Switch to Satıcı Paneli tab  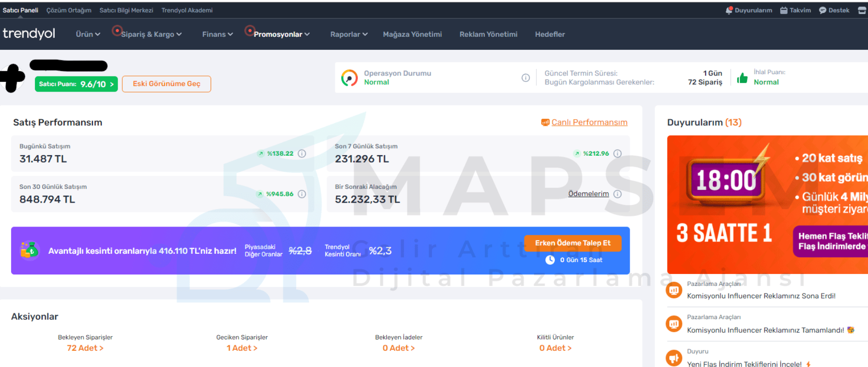[20, 10]
